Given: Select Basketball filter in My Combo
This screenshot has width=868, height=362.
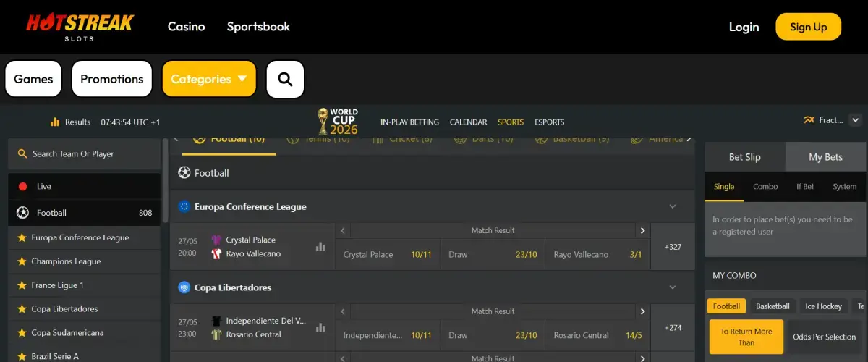Looking at the screenshot, I should click(773, 306).
